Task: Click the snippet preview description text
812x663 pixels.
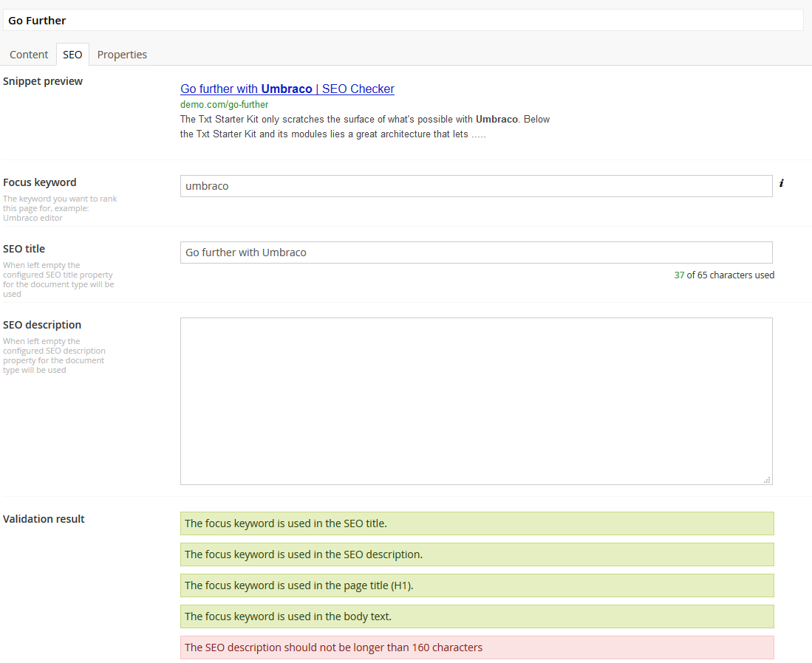Action: [x=364, y=126]
